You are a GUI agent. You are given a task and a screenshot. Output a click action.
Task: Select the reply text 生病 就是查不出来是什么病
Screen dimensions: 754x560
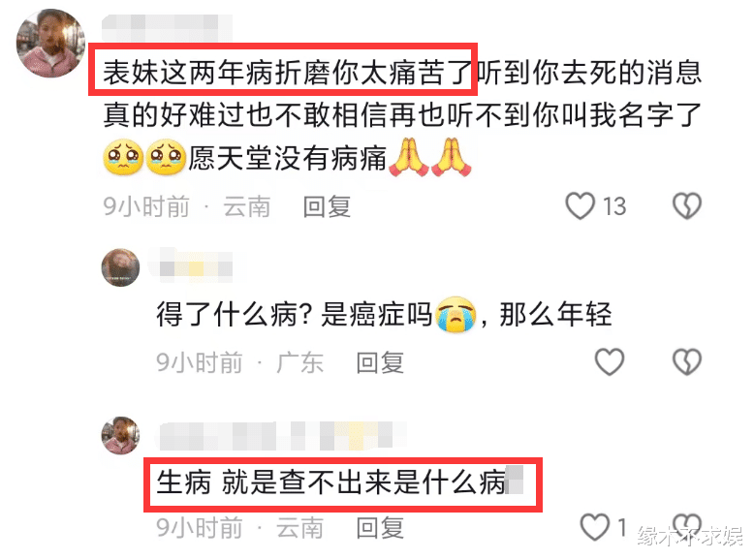coord(331,482)
